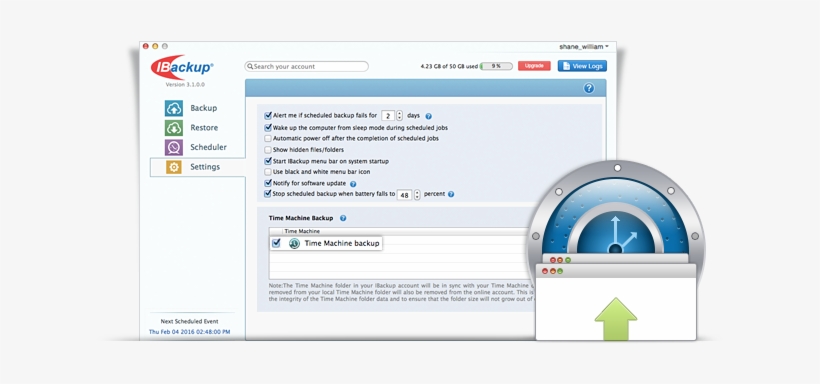Open the shane_william account dropdown

[x=584, y=47]
